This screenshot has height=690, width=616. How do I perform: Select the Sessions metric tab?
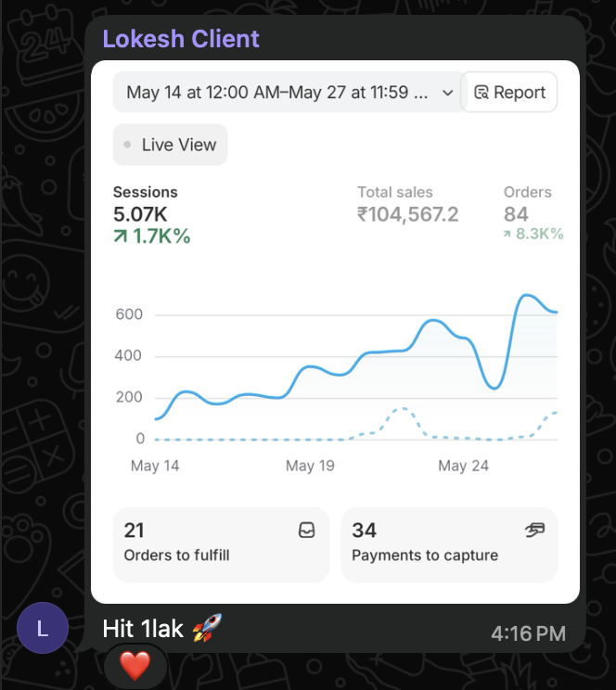pyautogui.click(x=151, y=214)
